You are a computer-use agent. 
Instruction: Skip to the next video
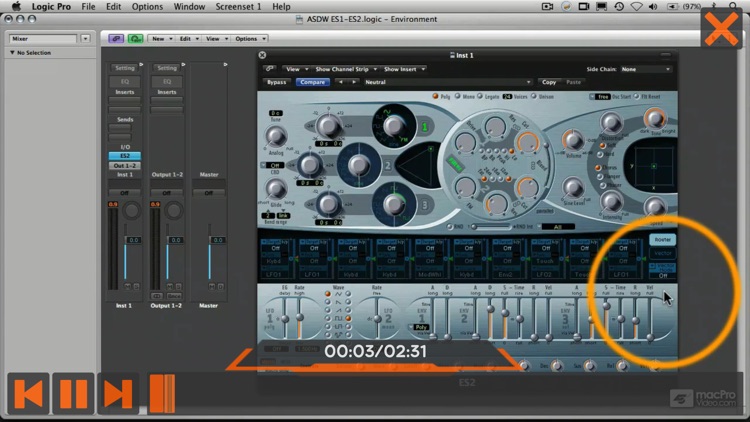click(x=118, y=393)
